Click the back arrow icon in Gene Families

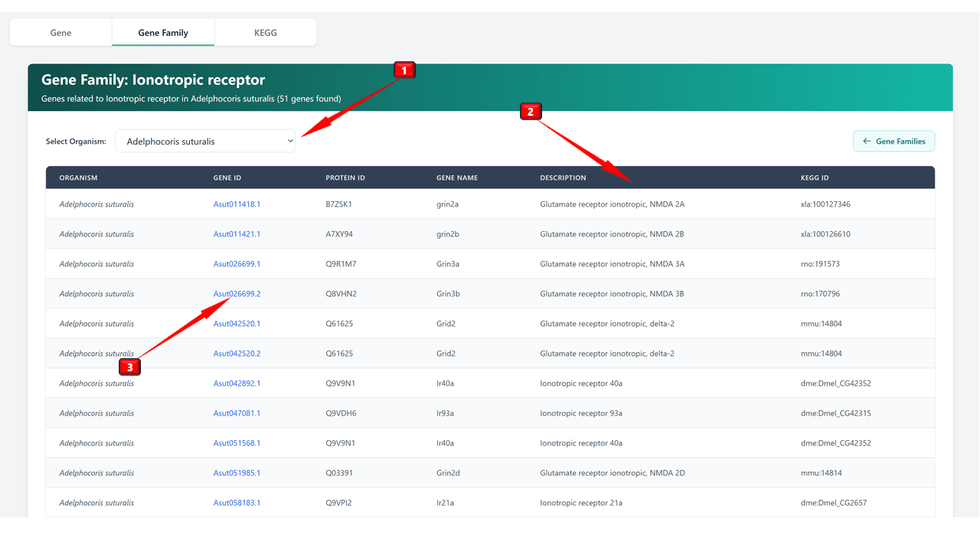[x=867, y=142]
